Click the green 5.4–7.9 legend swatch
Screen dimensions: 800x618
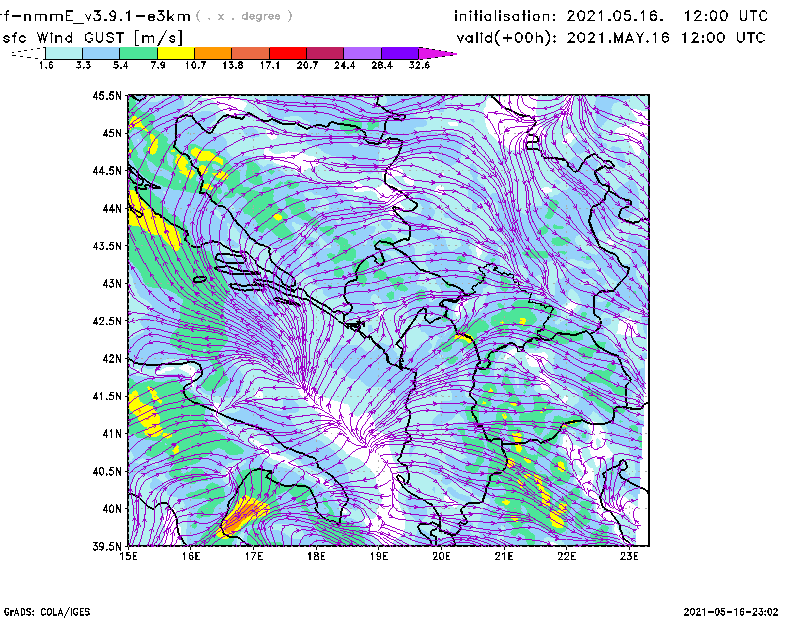tap(138, 53)
